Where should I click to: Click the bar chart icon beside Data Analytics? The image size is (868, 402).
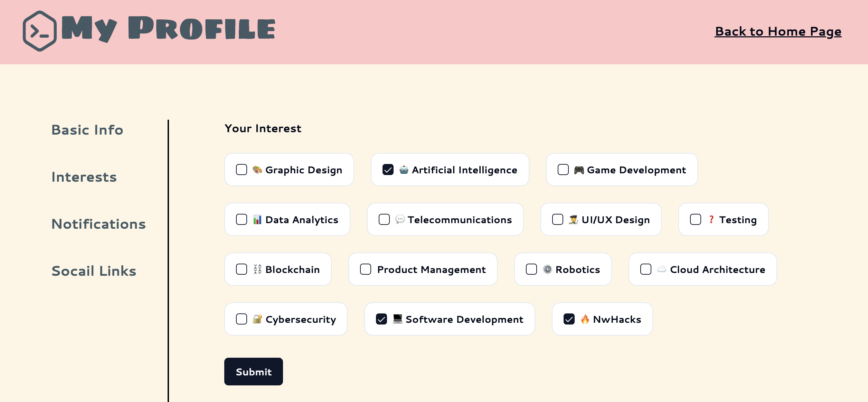click(x=257, y=219)
